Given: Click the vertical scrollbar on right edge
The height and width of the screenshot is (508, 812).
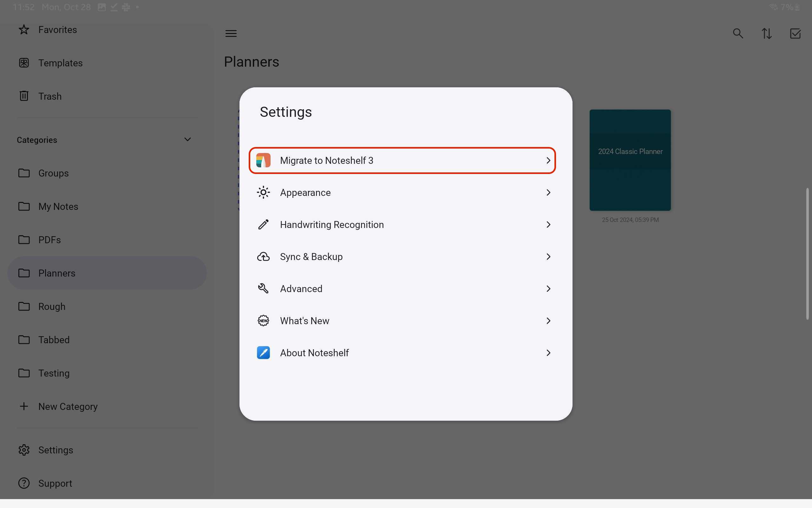Looking at the screenshot, I should [807, 254].
